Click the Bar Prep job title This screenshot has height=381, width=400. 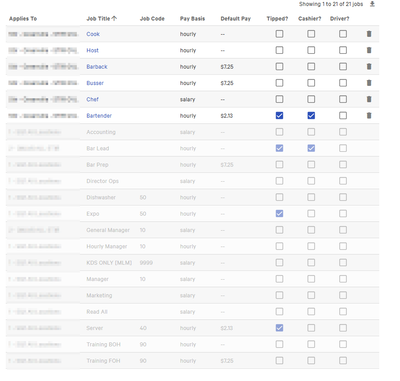point(97,165)
